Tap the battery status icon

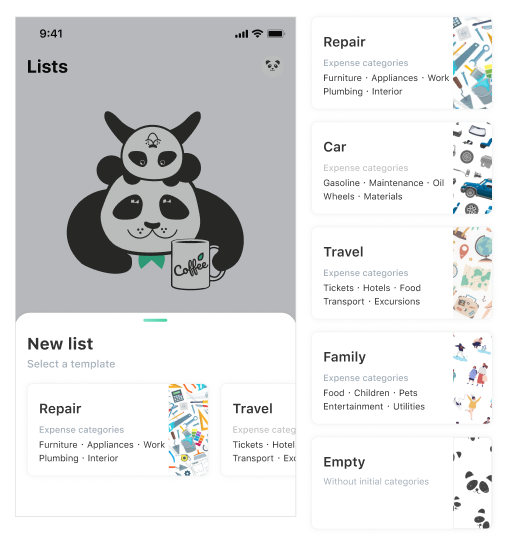click(x=276, y=34)
